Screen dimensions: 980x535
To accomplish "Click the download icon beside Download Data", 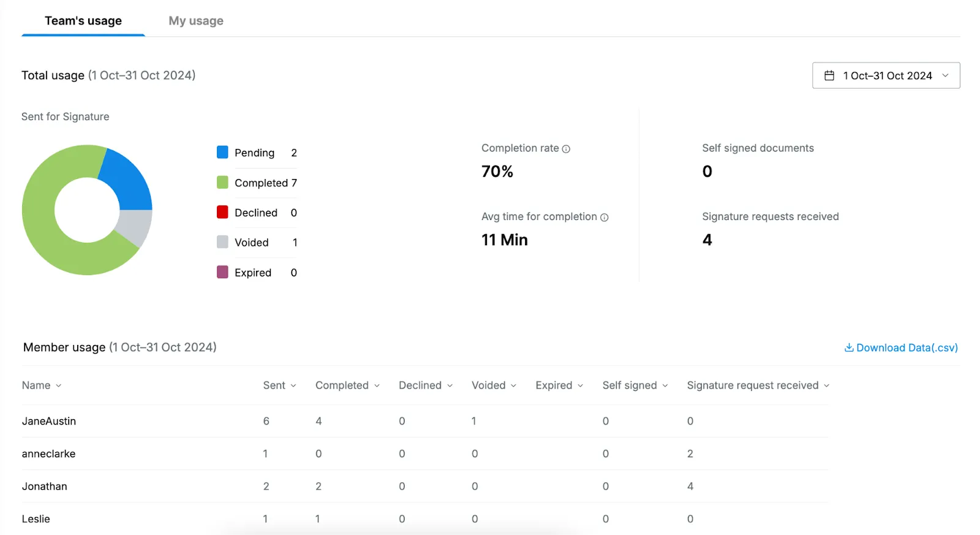I will tap(849, 347).
